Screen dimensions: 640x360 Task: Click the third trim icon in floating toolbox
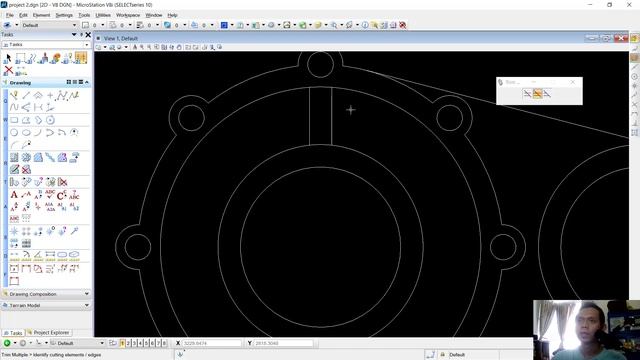(x=547, y=94)
